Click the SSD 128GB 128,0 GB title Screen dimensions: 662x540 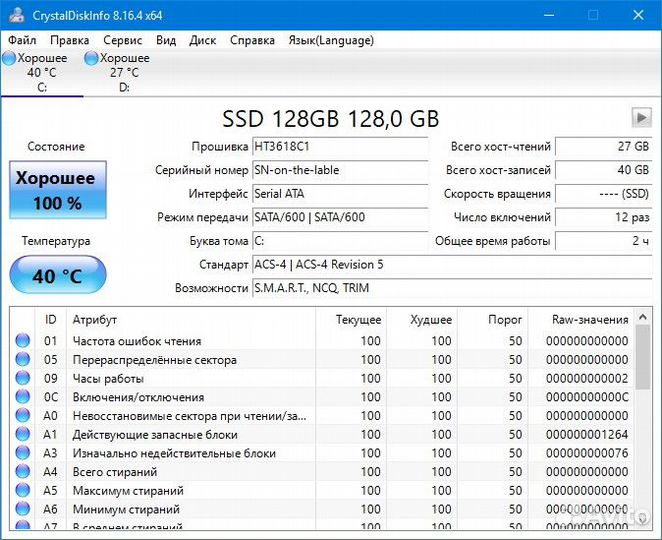[331, 119]
